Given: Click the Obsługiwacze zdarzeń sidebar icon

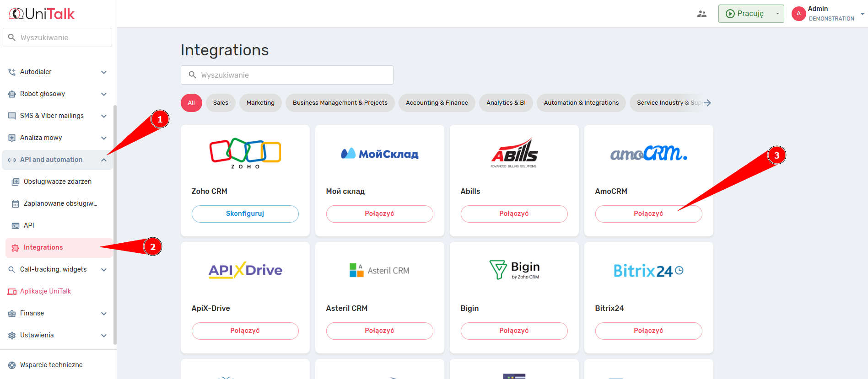Looking at the screenshot, I should pyautogui.click(x=16, y=182).
